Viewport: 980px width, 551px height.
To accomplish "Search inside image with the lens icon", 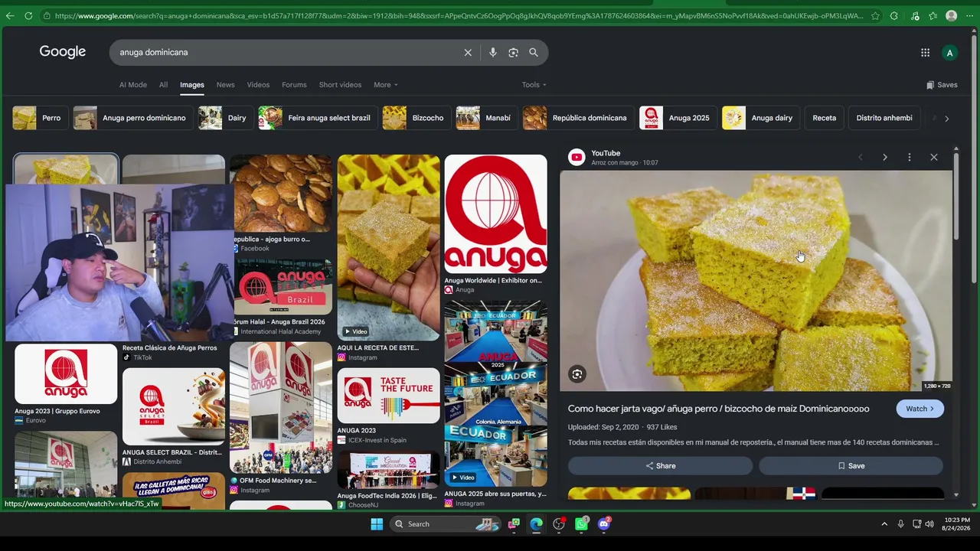I will tap(577, 374).
